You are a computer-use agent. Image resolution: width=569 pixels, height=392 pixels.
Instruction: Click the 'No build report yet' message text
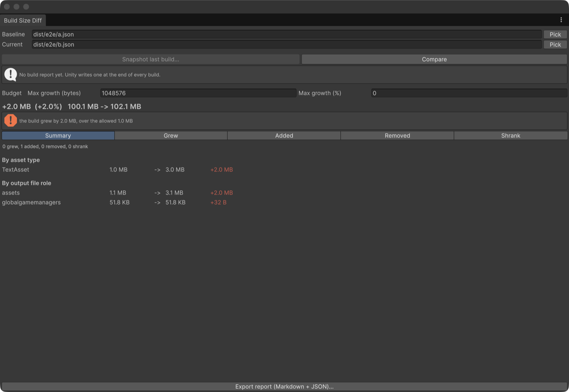90,75
